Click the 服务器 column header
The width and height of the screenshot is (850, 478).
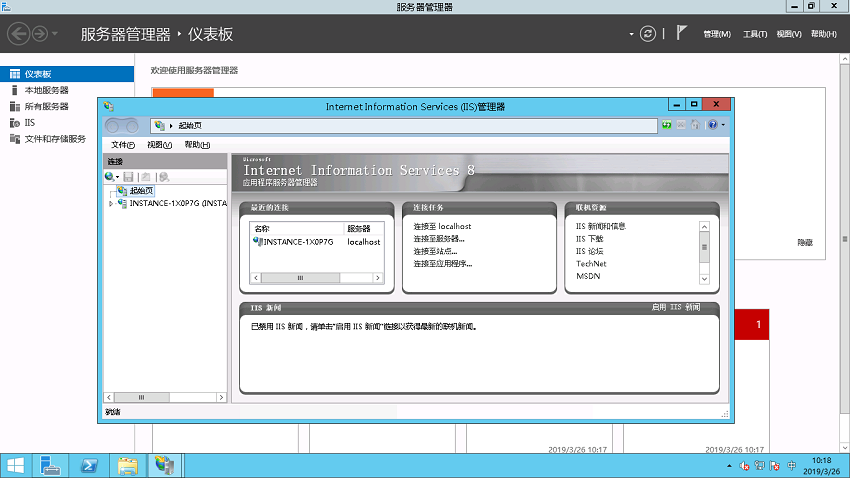[x=364, y=229]
